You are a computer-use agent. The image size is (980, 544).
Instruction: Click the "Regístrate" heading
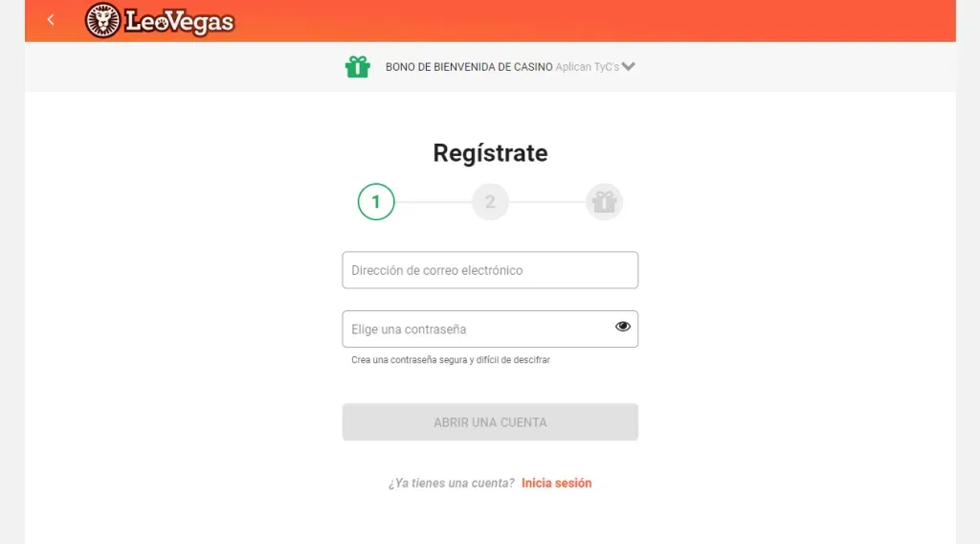(490, 153)
